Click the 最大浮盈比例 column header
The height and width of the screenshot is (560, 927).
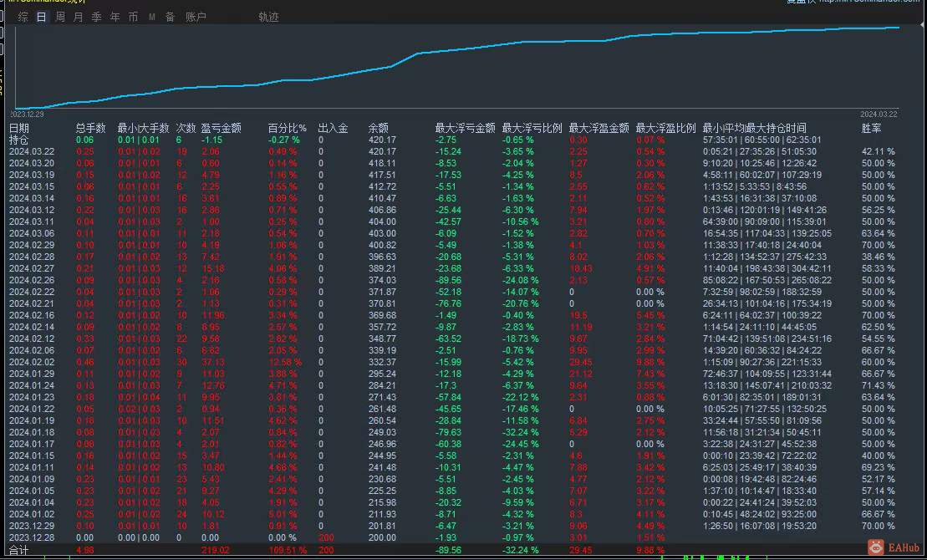(665, 129)
